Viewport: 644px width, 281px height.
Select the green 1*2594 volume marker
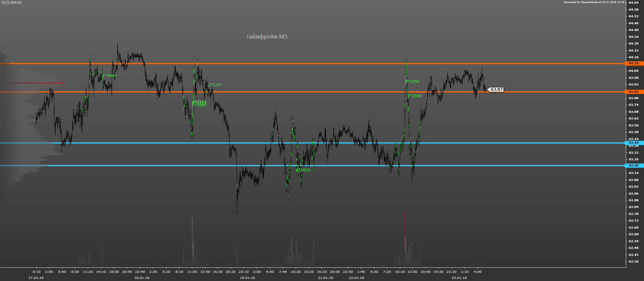(414, 96)
